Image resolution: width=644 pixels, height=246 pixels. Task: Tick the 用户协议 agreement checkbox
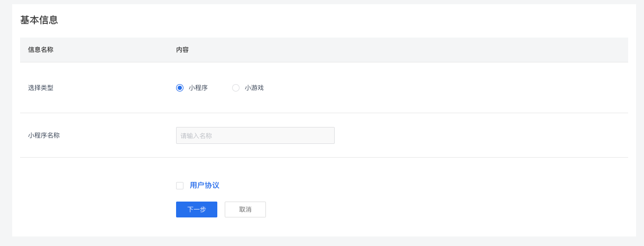tap(180, 186)
